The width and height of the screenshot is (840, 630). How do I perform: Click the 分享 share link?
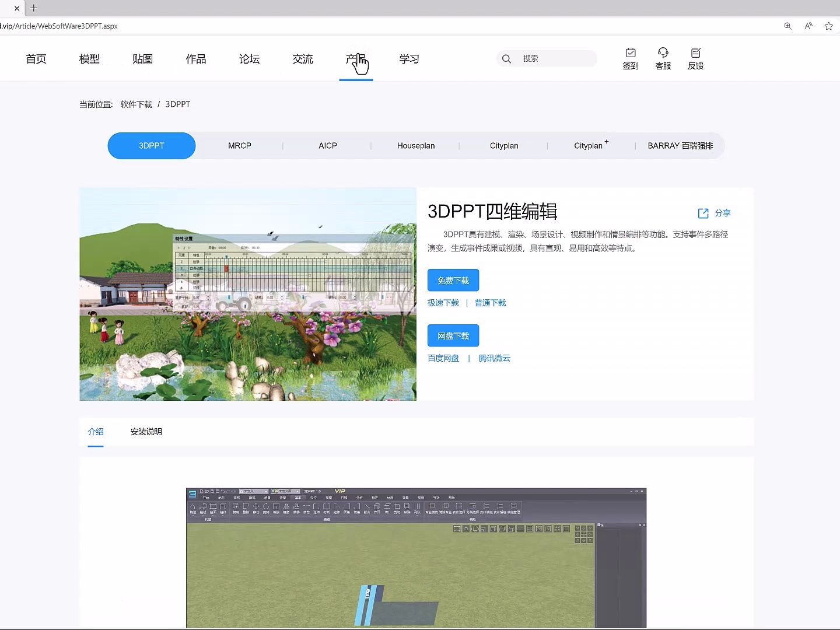723,213
